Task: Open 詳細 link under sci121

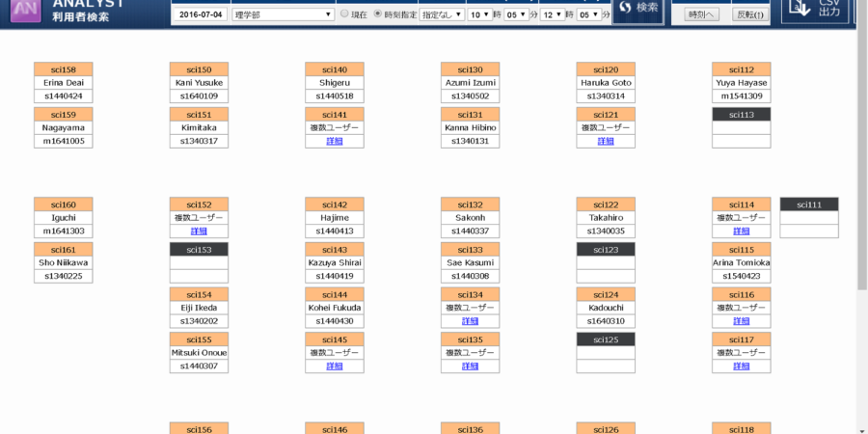Action: (x=606, y=141)
